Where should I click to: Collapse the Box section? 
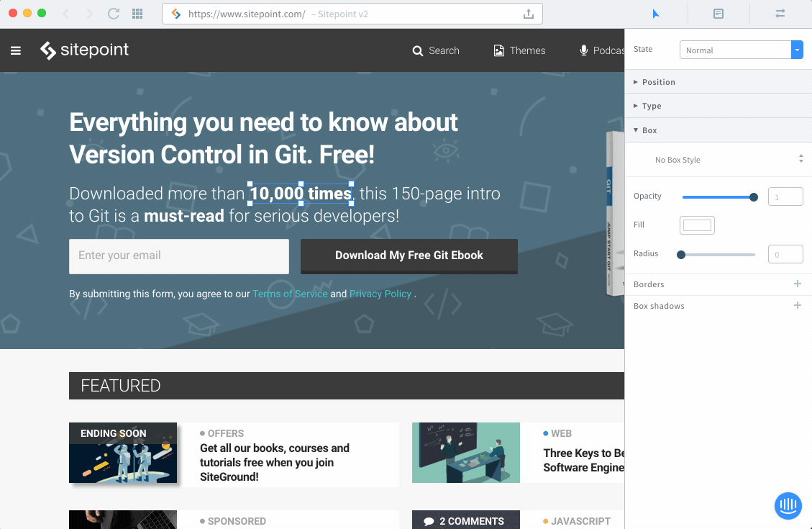(x=719, y=130)
